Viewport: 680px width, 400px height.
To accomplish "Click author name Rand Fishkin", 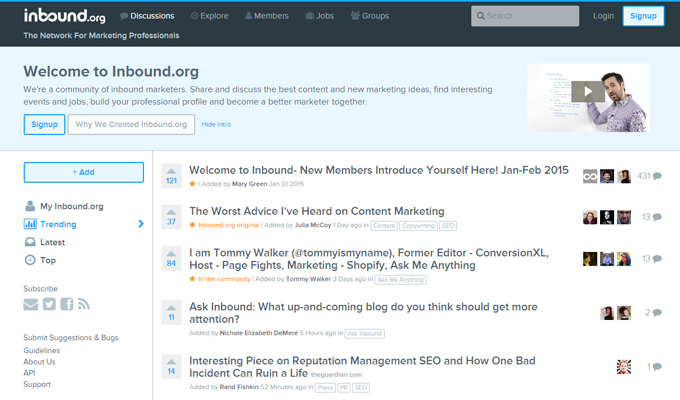I will [239, 387].
